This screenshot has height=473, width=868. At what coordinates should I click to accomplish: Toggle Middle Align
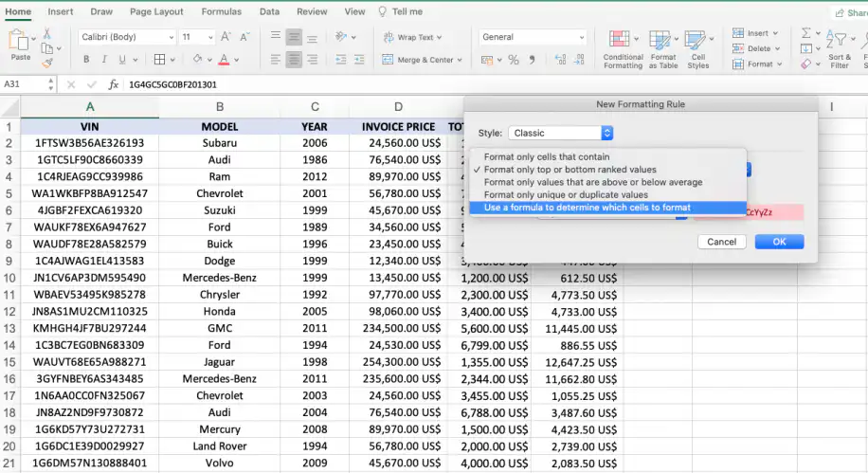[x=294, y=37]
